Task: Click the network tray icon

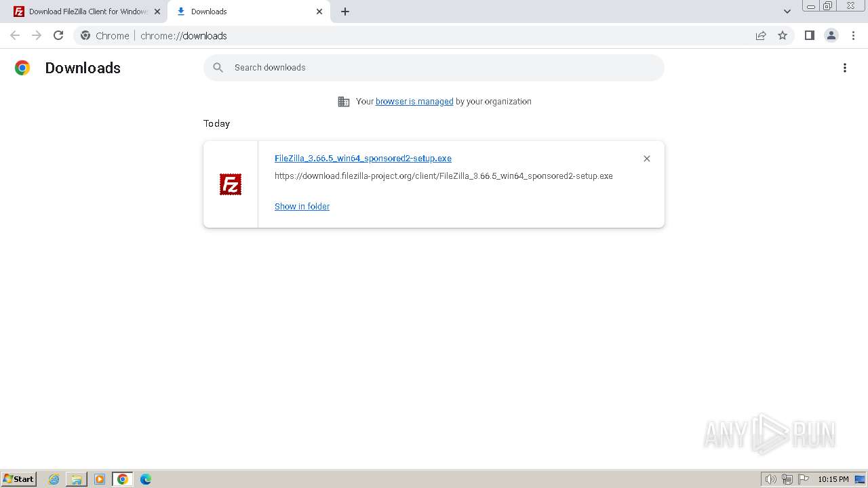Action: pos(787,479)
